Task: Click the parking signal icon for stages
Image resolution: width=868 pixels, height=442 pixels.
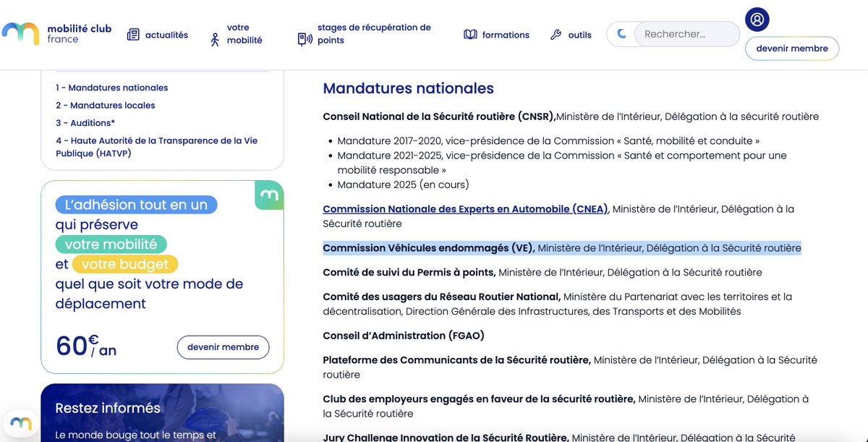Action: (x=305, y=39)
